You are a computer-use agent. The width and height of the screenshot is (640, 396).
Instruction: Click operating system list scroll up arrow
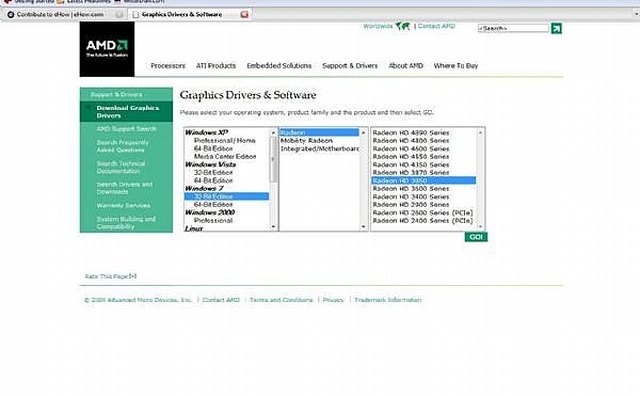click(x=273, y=133)
